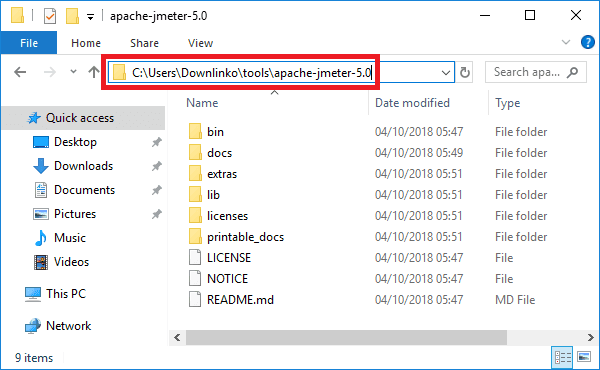Click the extras folder name
The image size is (600, 370).
(222, 174)
